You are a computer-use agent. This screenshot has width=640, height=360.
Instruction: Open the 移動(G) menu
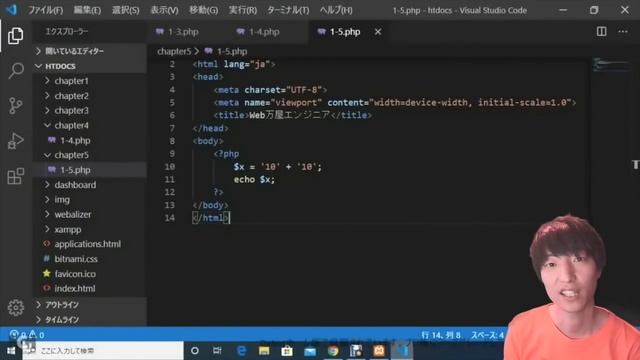(x=203, y=10)
